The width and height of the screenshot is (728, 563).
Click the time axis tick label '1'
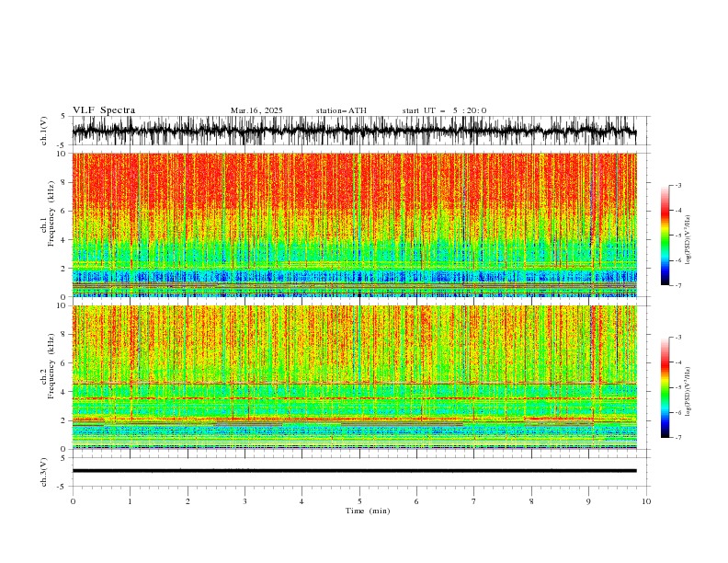click(130, 501)
